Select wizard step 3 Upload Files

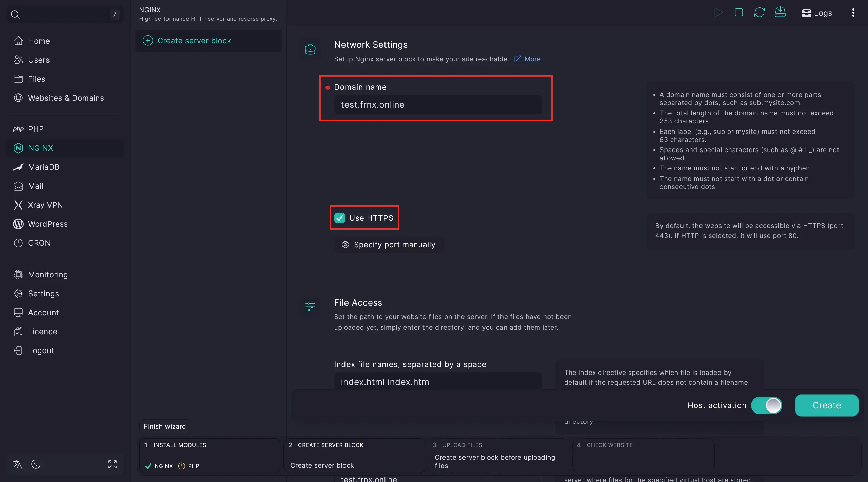[x=499, y=456]
